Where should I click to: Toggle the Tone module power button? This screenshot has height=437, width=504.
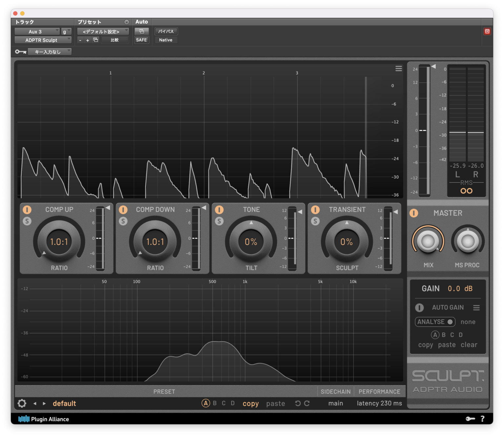coord(219,210)
